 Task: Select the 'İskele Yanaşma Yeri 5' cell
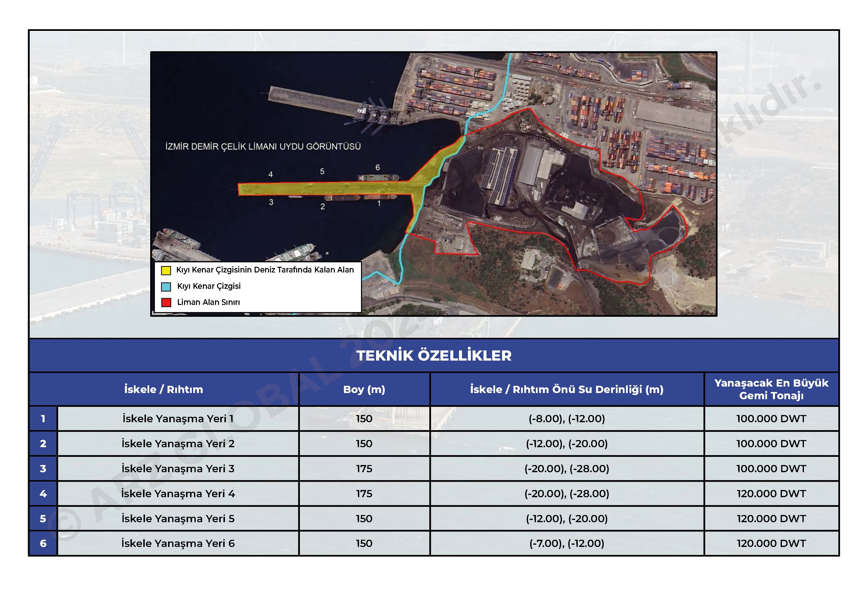(178, 519)
